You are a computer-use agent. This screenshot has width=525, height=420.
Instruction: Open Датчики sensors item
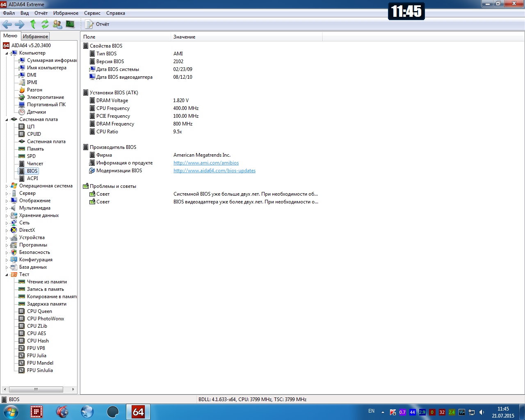(37, 112)
